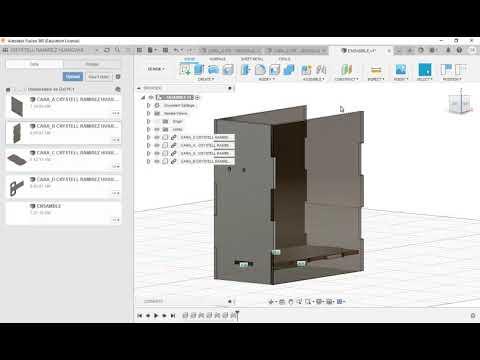The height and width of the screenshot is (360, 480).
Task: Open the ASSEMBLE dropdown menu
Action: 313,79
